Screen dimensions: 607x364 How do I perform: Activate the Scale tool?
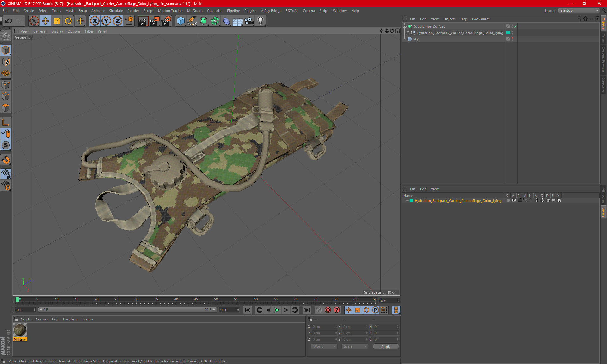point(57,21)
